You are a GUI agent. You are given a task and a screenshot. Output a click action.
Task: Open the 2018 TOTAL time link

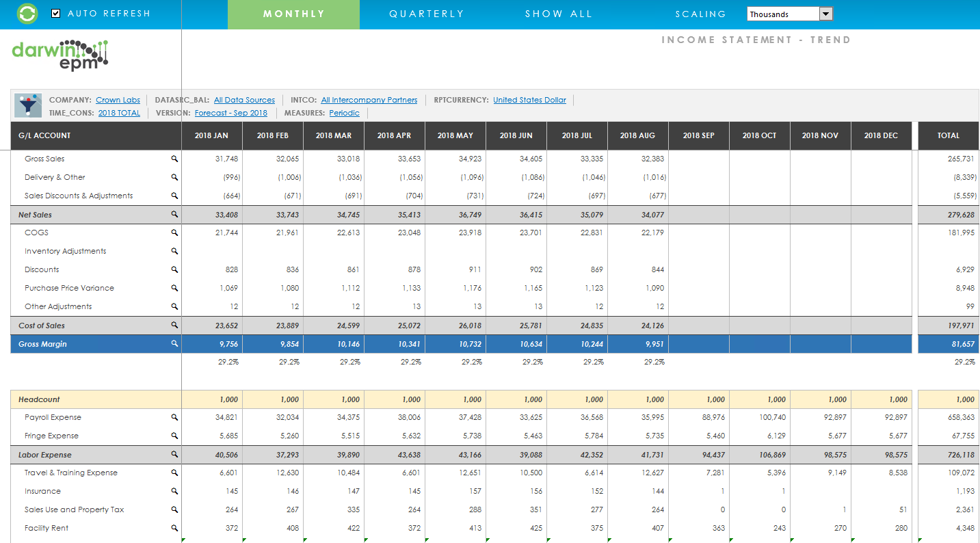coord(119,113)
